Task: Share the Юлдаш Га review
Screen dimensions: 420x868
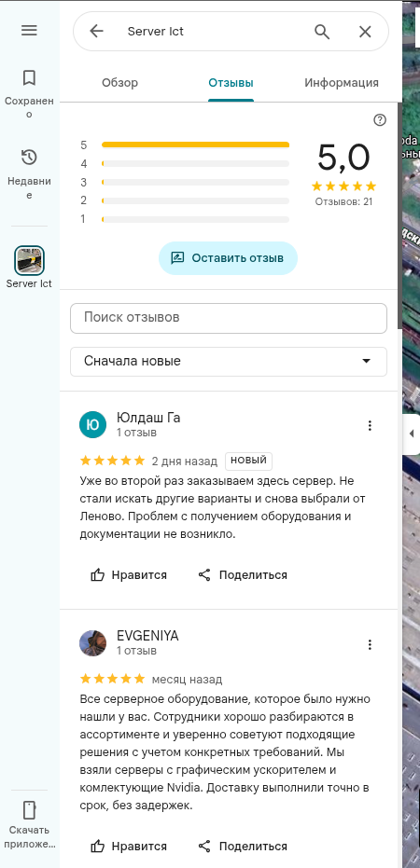Action: (243, 575)
